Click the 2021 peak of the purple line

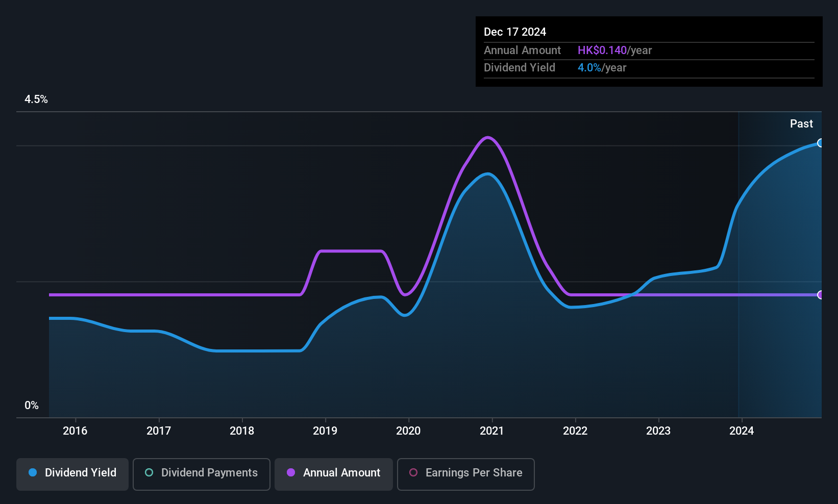[x=488, y=137]
